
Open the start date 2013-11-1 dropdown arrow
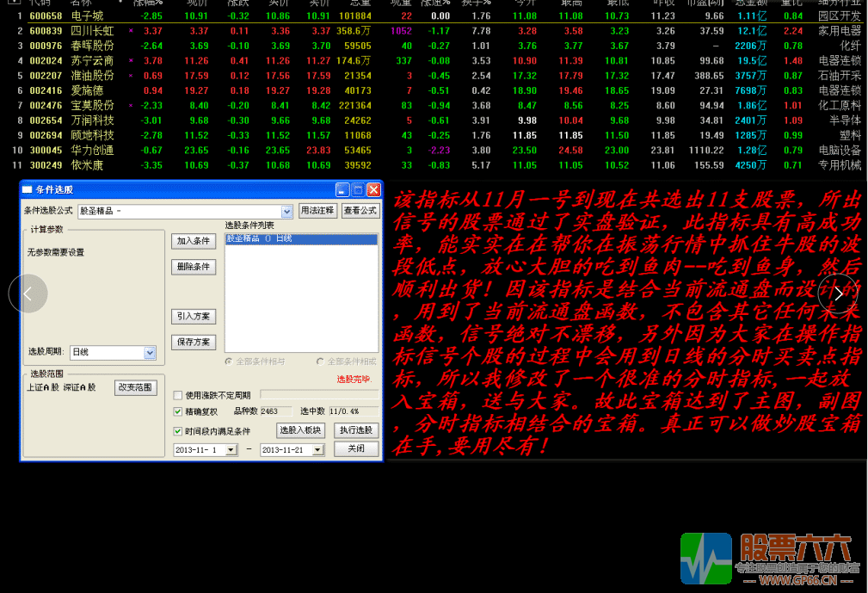click(x=231, y=450)
